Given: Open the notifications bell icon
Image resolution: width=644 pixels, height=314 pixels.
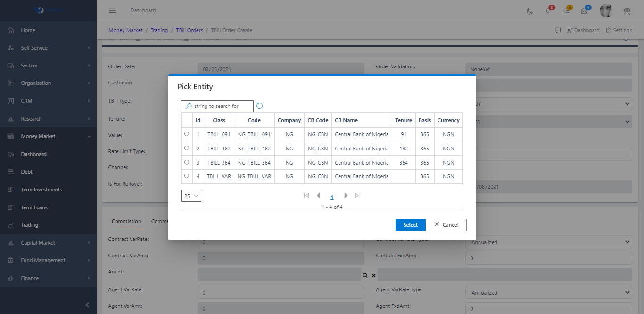Looking at the screenshot, I should click(x=548, y=11).
